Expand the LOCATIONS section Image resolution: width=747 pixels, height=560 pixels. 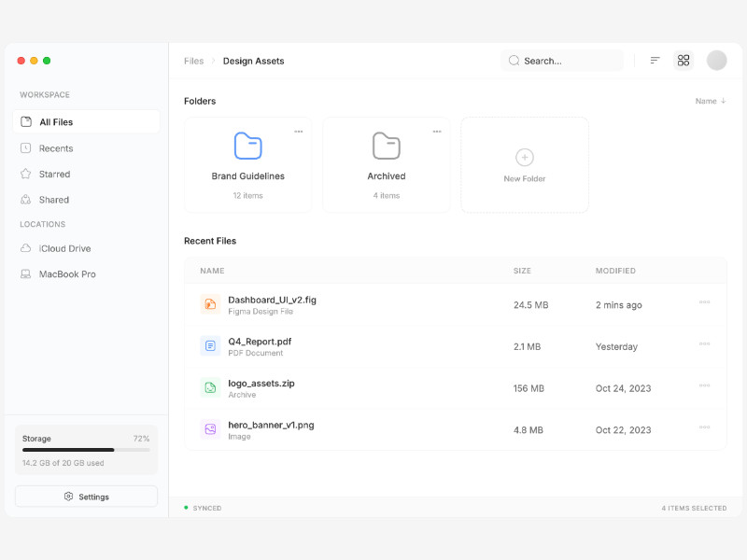click(x=45, y=224)
